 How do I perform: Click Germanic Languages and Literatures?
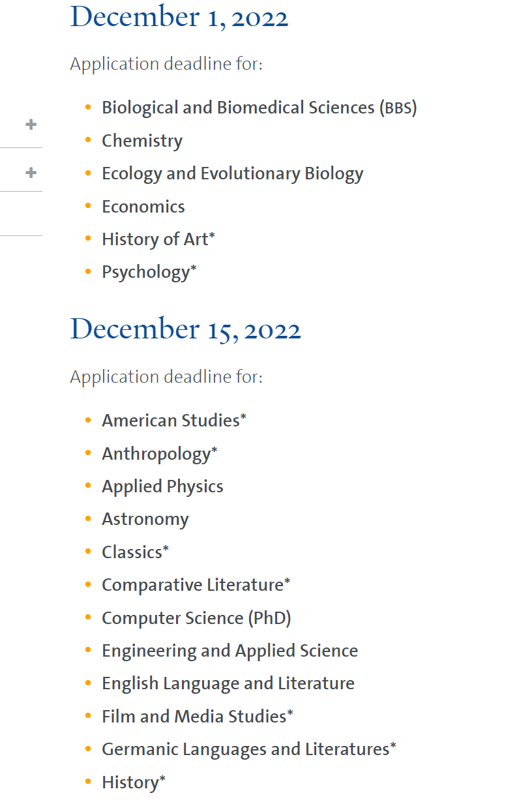tap(248, 749)
